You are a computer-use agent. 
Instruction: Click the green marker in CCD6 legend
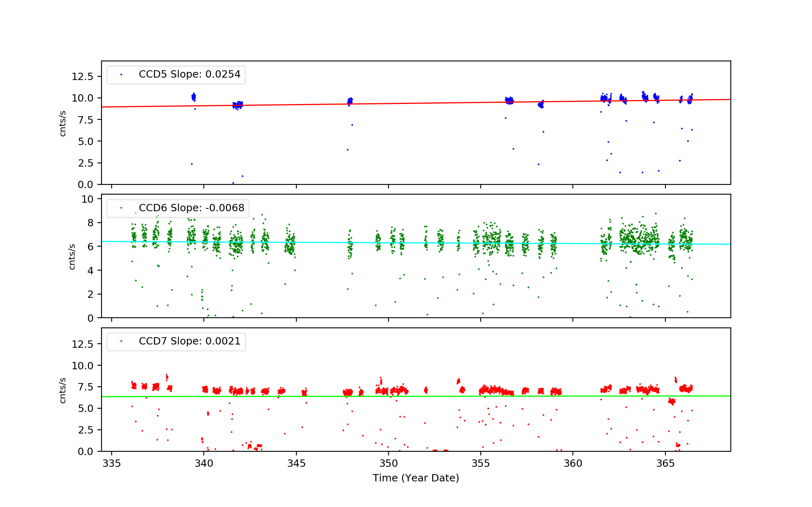click(x=121, y=208)
